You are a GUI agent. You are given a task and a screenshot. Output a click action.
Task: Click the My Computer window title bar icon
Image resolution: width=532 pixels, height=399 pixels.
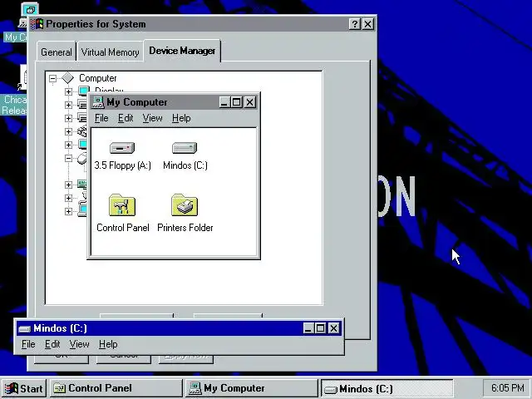(98, 102)
